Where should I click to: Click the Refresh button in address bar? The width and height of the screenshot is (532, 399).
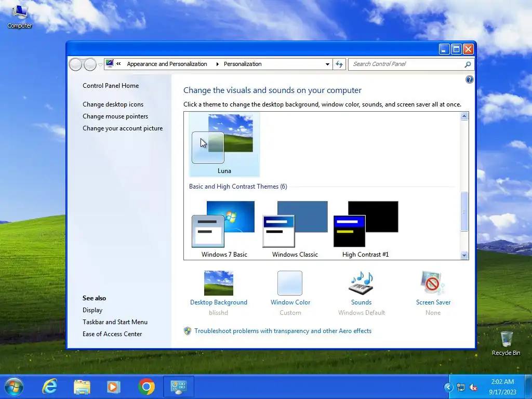click(x=339, y=64)
